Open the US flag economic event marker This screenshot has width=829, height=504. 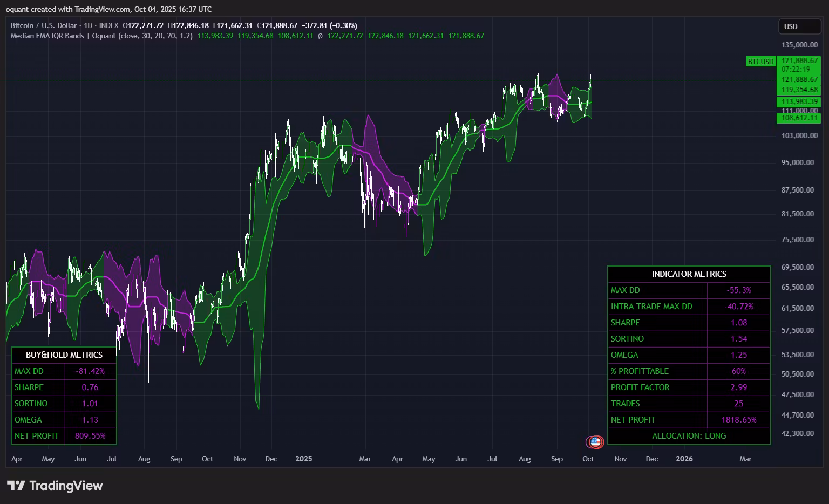595,442
